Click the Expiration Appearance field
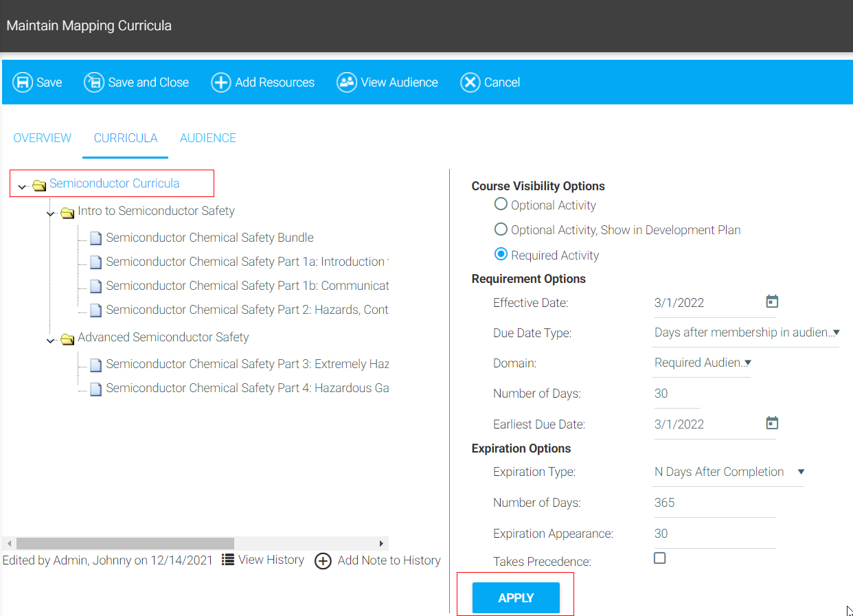 tap(714, 534)
